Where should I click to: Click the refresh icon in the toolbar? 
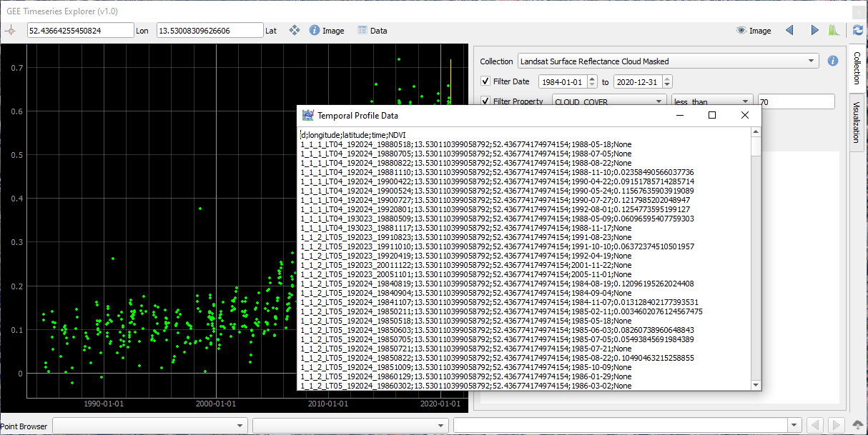pyautogui.click(x=858, y=31)
